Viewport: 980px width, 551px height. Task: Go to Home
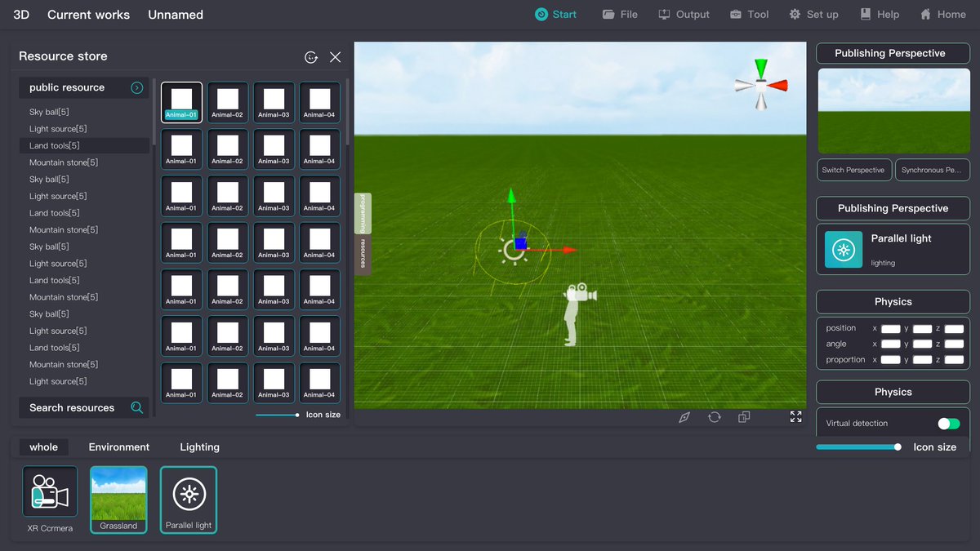[x=942, y=15]
